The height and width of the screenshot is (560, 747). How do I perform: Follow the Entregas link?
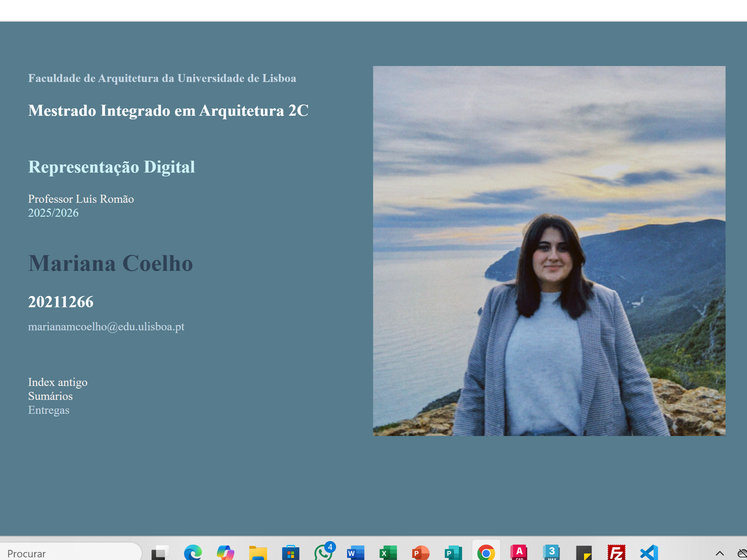(x=49, y=410)
